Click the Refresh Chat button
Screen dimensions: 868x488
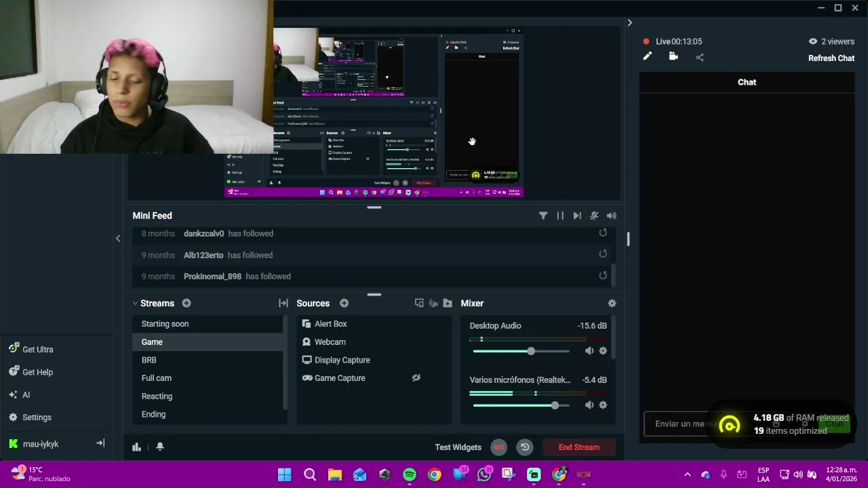click(831, 58)
